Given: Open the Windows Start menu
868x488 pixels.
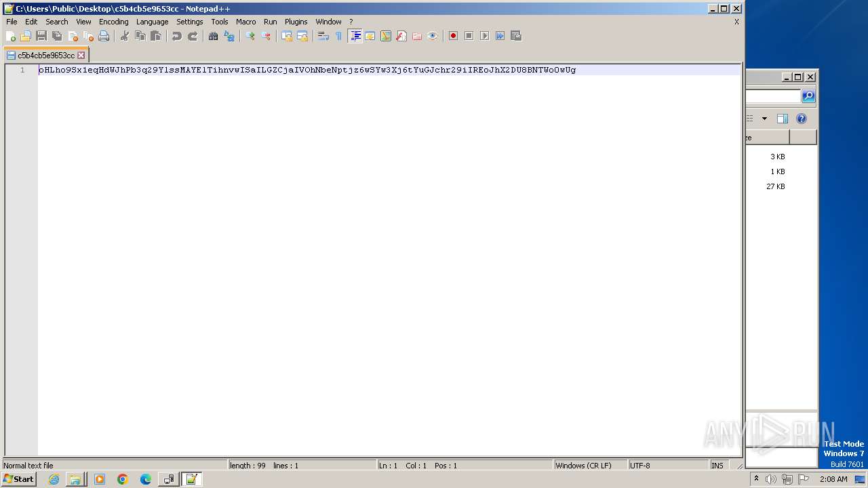Looking at the screenshot, I should pyautogui.click(x=18, y=479).
